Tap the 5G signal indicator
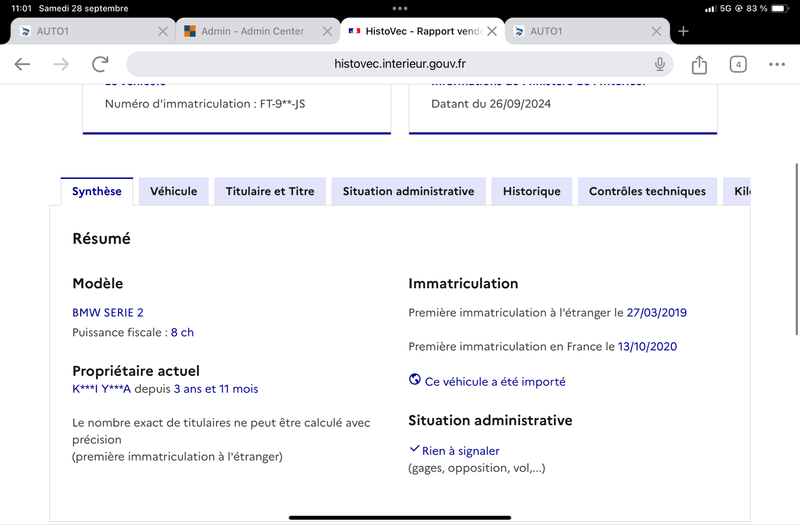 point(726,8)
